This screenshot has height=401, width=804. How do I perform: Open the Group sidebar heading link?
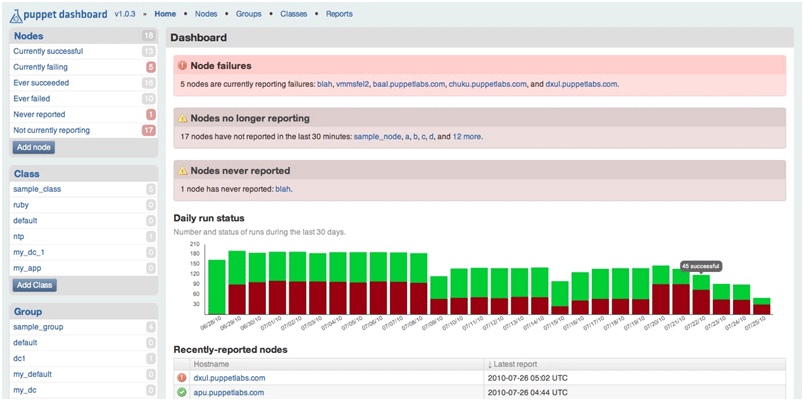point(28,312)
